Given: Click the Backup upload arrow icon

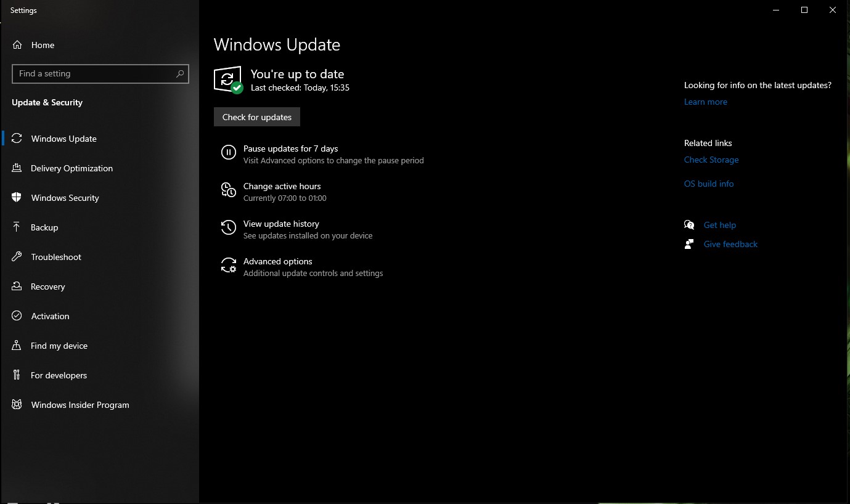Looking at the screenshot, I should tap(17, 227).
